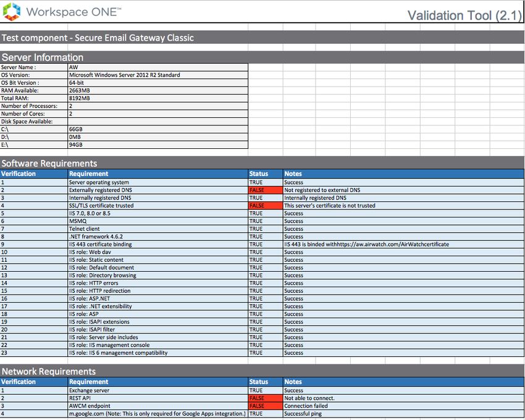Viewport: 525px width, 420px height.
Task: Click the Disk Space Available: label
Action: [34, 121]
